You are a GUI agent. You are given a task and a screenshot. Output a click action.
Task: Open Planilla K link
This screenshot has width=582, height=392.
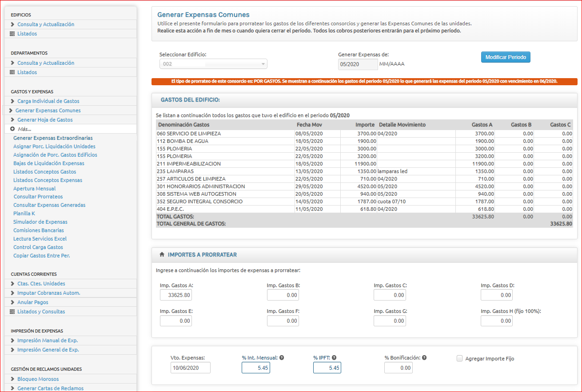[24, 214]
